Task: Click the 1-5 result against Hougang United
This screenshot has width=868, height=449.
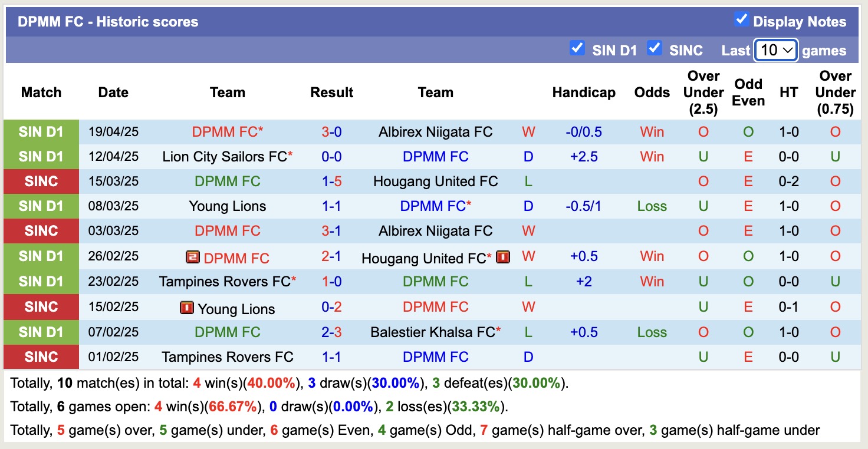Action: click(x=332, y=181)
